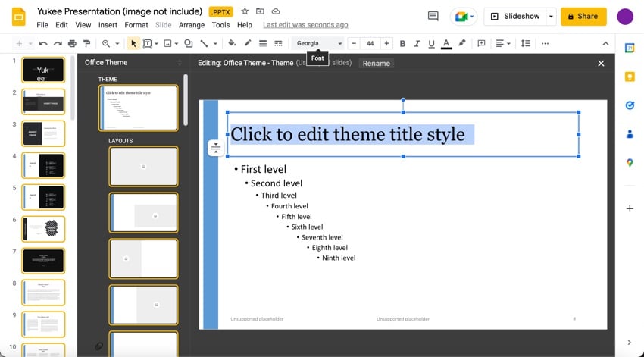Toggle italic formatting
This screenshot has height=357, width=644.
point(416,44)
